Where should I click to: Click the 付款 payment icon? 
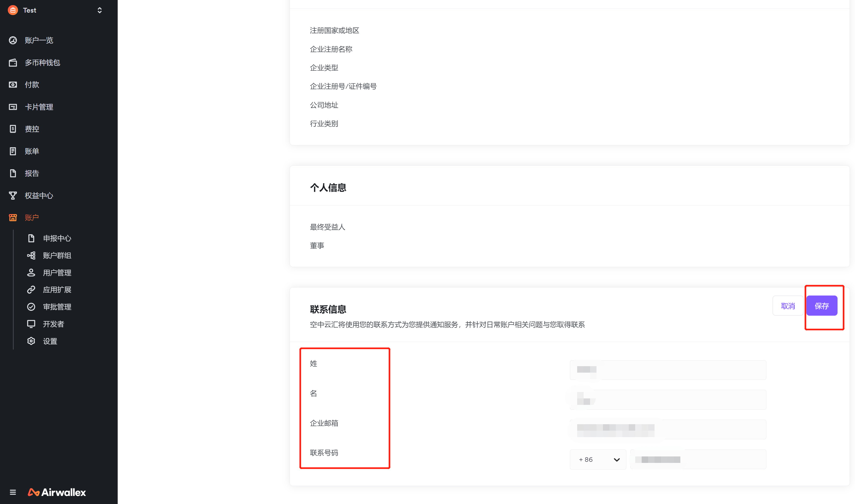(x=13, y=85)
